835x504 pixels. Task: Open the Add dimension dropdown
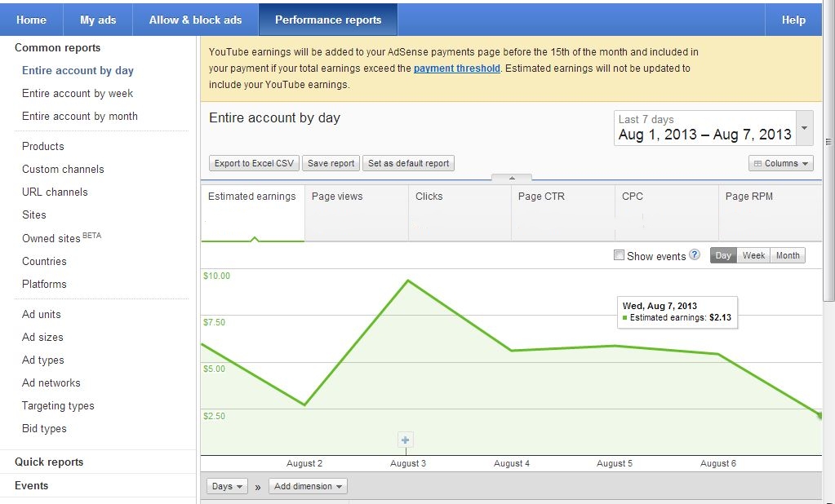click(309, 486)
